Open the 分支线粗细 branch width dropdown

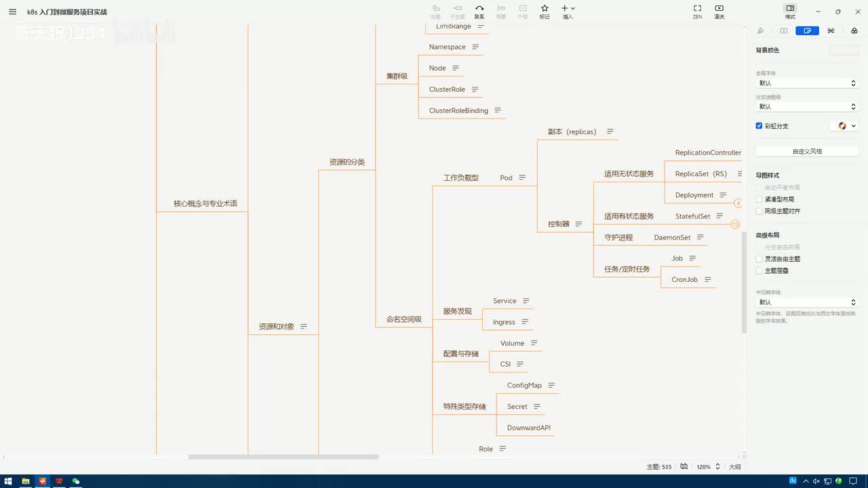click(x=807, y=106)
